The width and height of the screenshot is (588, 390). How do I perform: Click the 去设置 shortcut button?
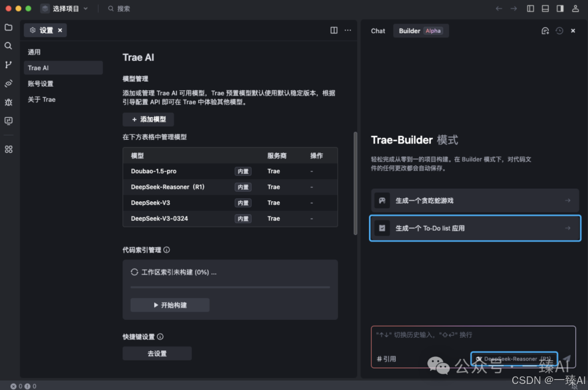[x=157, y=354]
